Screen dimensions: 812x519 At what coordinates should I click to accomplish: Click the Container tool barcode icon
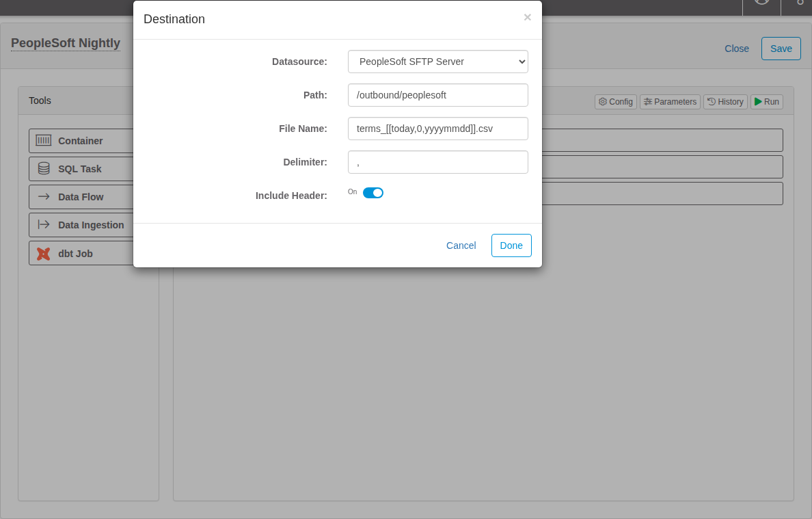[44, 140]
